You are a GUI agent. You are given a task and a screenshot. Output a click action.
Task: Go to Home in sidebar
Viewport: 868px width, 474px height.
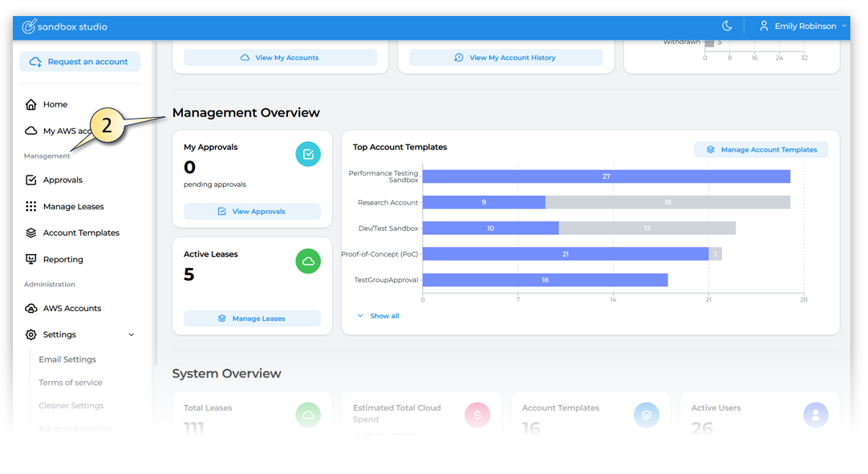point(55,104)
